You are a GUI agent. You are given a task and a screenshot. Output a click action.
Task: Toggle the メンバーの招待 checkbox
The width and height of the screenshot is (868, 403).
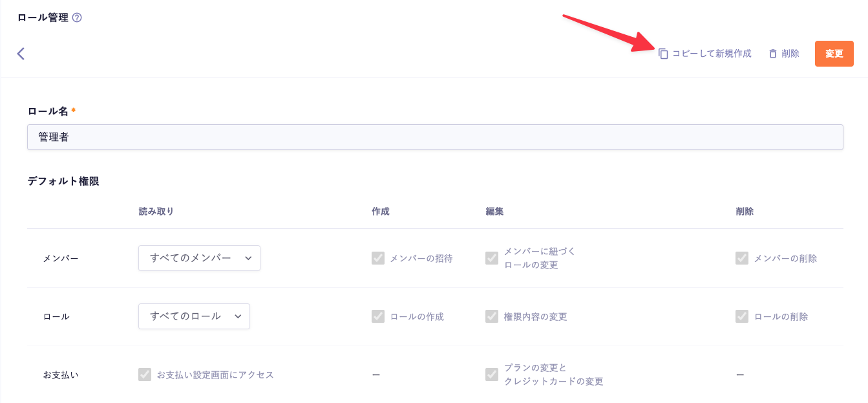378,258
